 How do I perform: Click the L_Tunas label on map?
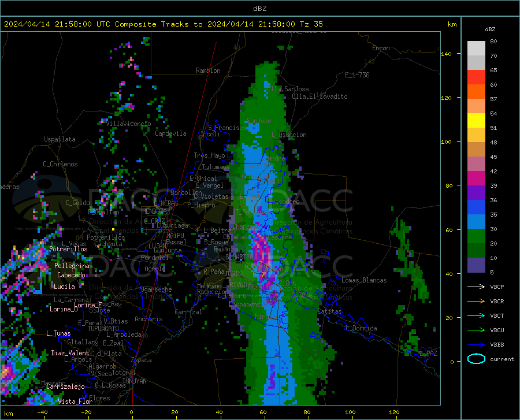pos(58,333)
